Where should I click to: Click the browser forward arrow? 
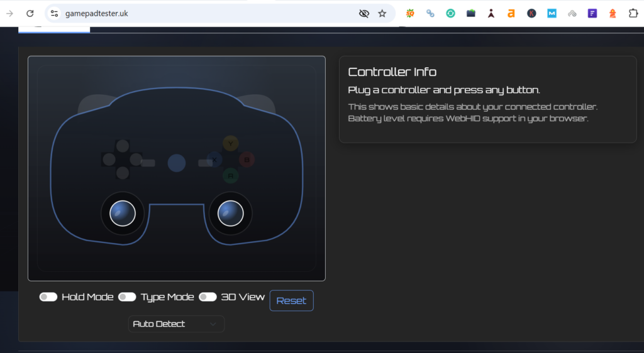pos(9,14)
